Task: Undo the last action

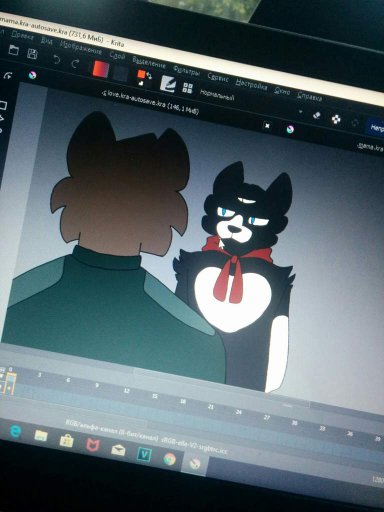Action: 56,60
